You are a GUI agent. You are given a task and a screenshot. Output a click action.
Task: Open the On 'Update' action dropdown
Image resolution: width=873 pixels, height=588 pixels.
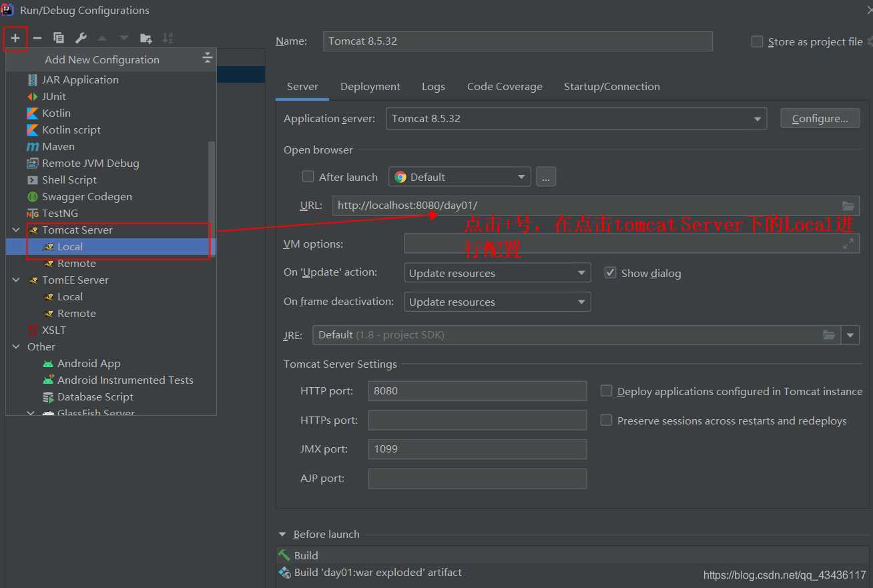click(x=497, y=273)
